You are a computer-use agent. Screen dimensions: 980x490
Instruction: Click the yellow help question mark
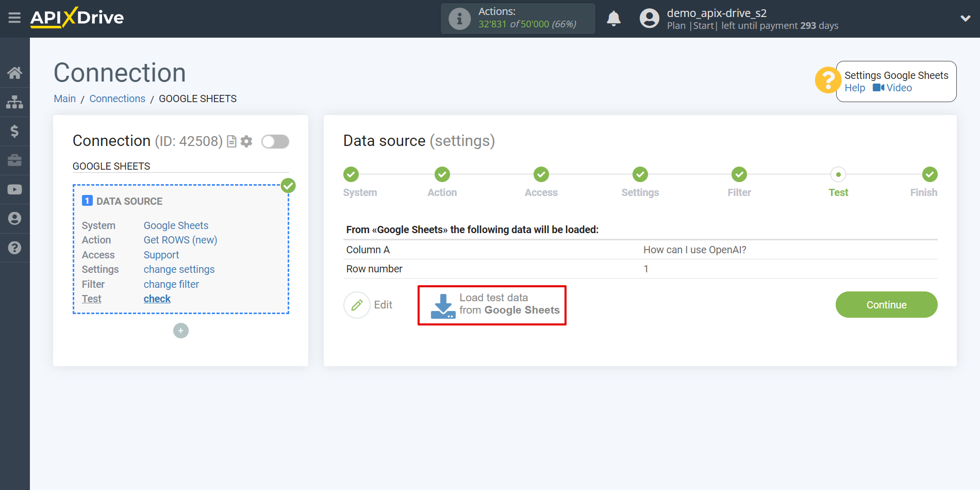(827, 80)
